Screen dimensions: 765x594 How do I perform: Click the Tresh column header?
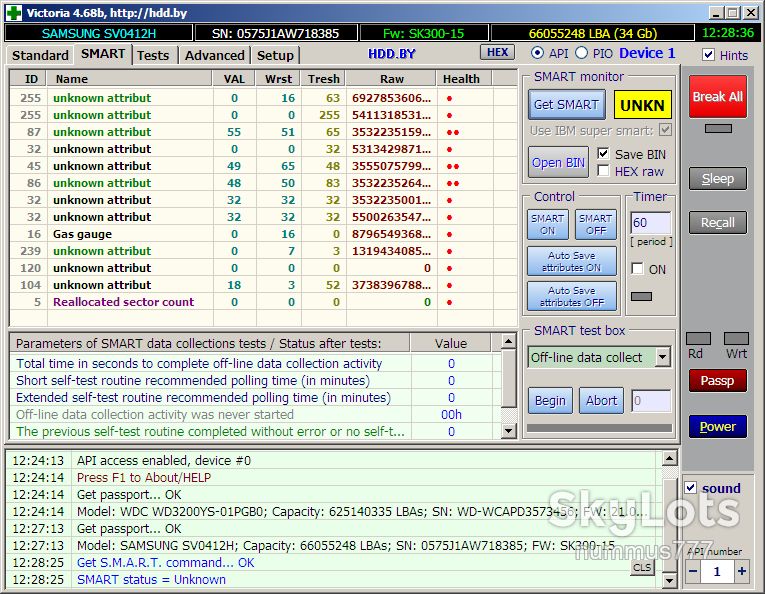pyautogui.click(x=323, y=79)
